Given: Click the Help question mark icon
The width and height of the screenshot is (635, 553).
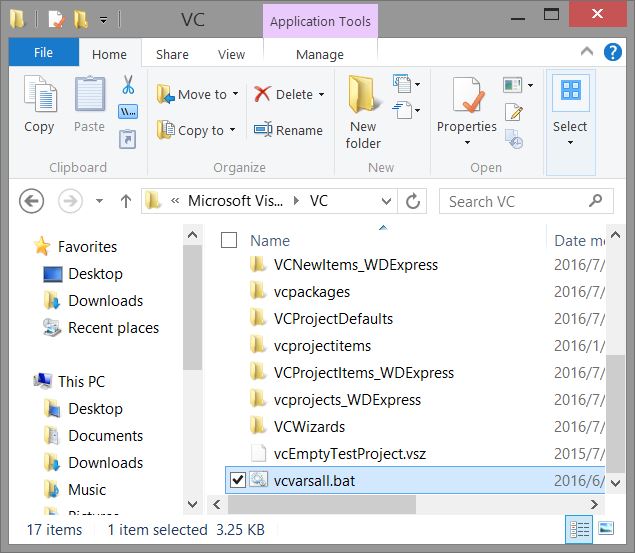Looking at the screenshot, I should click(612, 52).
